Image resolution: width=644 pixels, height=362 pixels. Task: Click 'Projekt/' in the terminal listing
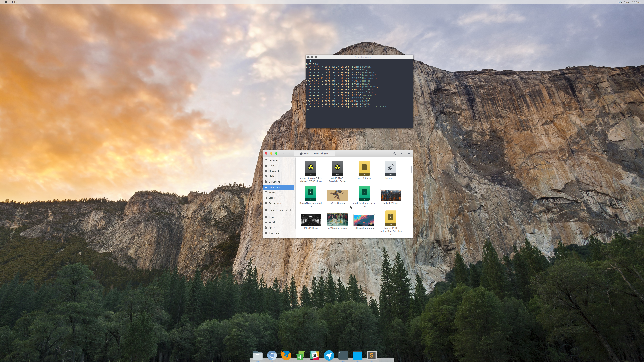click(x=367, y=90)
